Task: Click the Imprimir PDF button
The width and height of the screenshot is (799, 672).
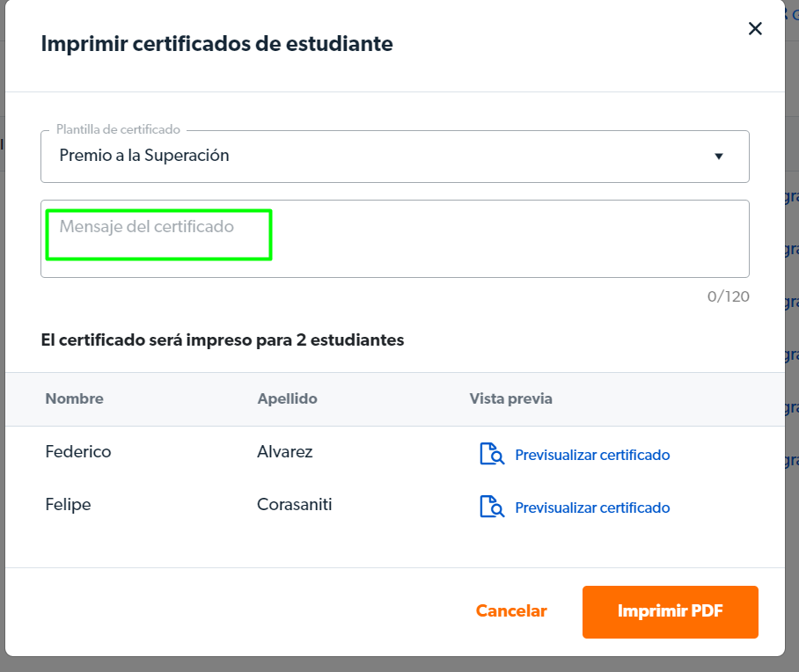Action: (x=670, y=612)
